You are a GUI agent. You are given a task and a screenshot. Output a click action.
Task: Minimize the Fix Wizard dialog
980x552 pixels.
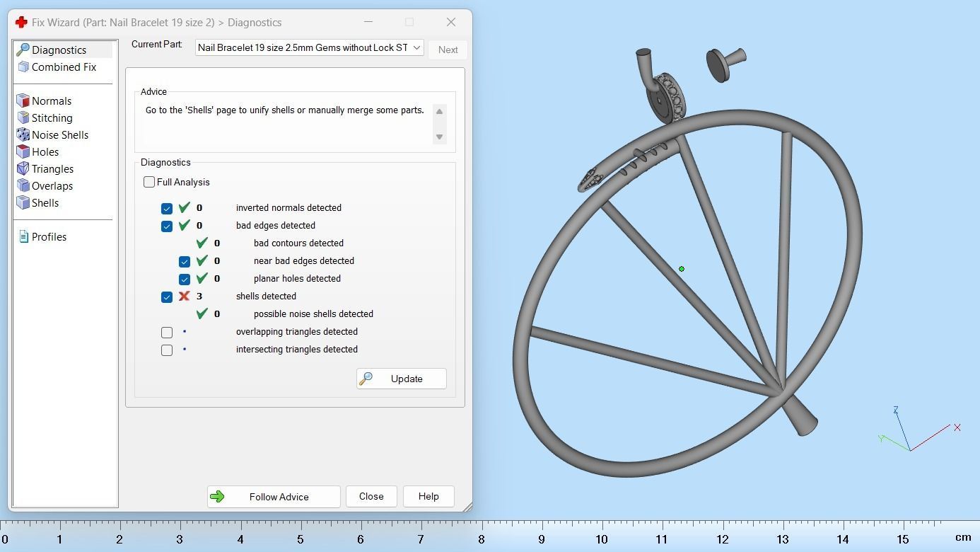[x=368, y=22]
